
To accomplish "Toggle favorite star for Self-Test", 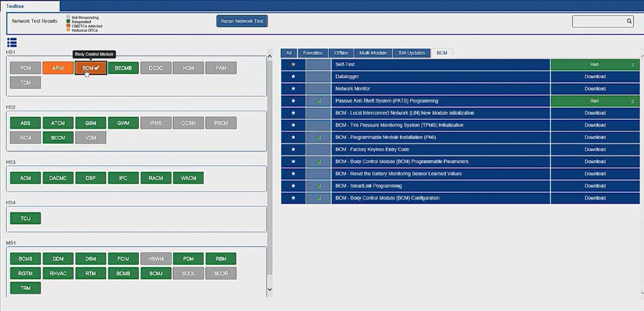I will 293,64.
